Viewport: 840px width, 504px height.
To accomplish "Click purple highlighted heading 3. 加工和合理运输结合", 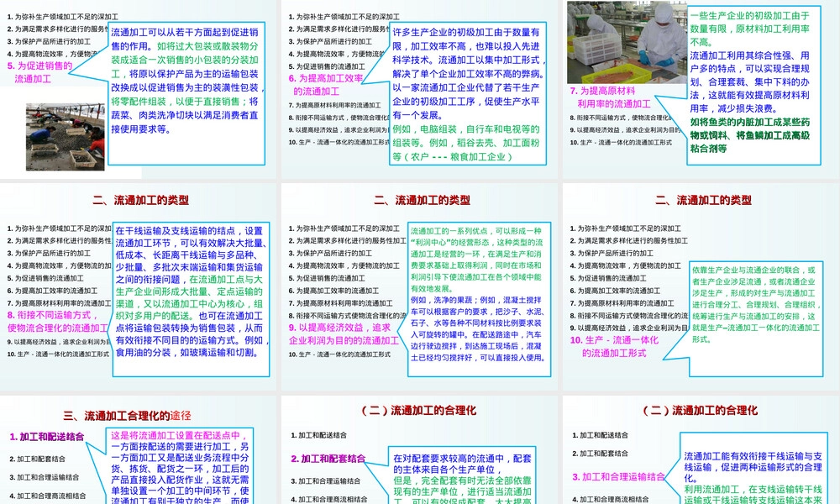I will [x=618, y=476].
